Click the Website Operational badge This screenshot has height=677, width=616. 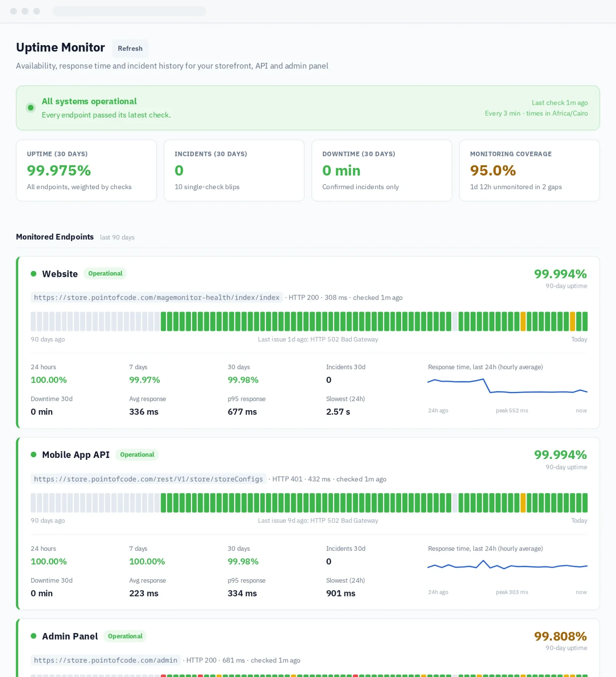click(x=105, y=273)
